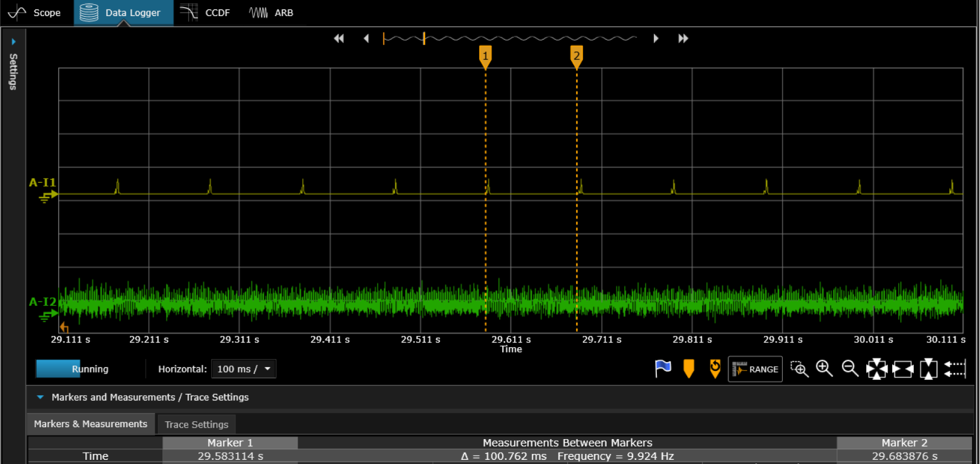Switch to the Scope tab
Viewport: 980px width, 464px height.
pos(36,12)
